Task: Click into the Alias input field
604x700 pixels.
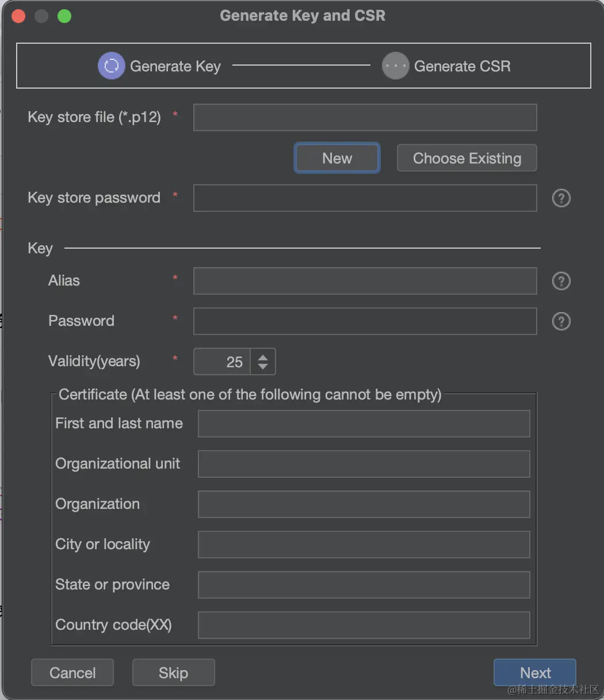Action: 365,281
